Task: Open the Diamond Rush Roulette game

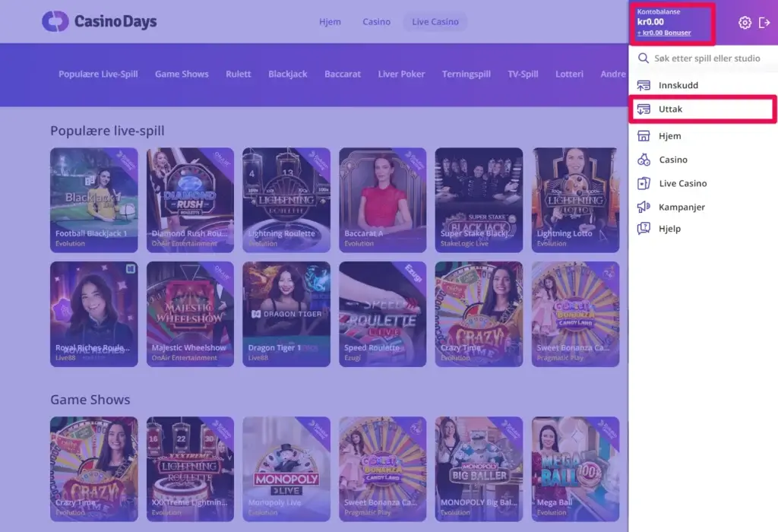Action: [x=190, y=200]
